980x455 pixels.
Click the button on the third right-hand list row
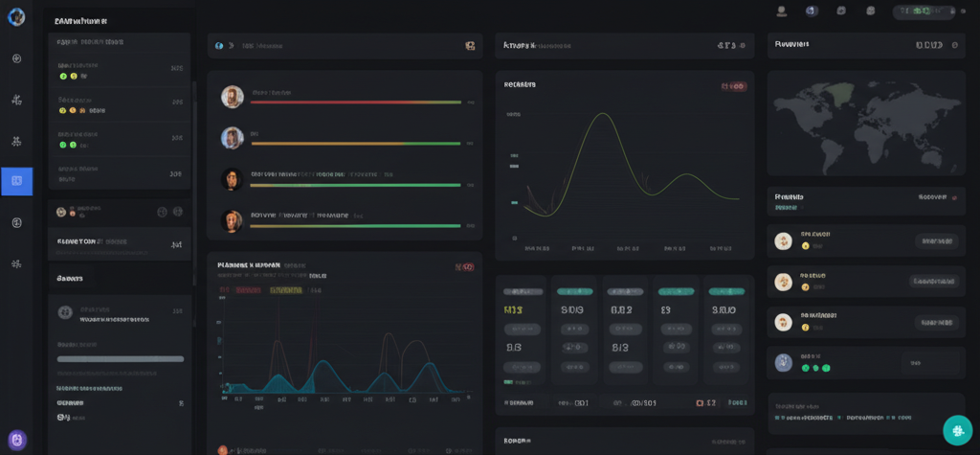[x=937, y=322]
